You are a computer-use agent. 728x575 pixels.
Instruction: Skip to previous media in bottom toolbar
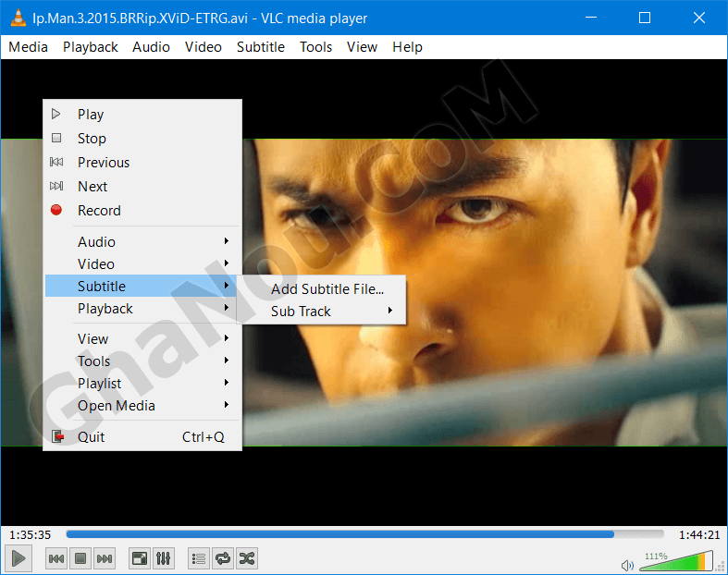coord(56,558)
